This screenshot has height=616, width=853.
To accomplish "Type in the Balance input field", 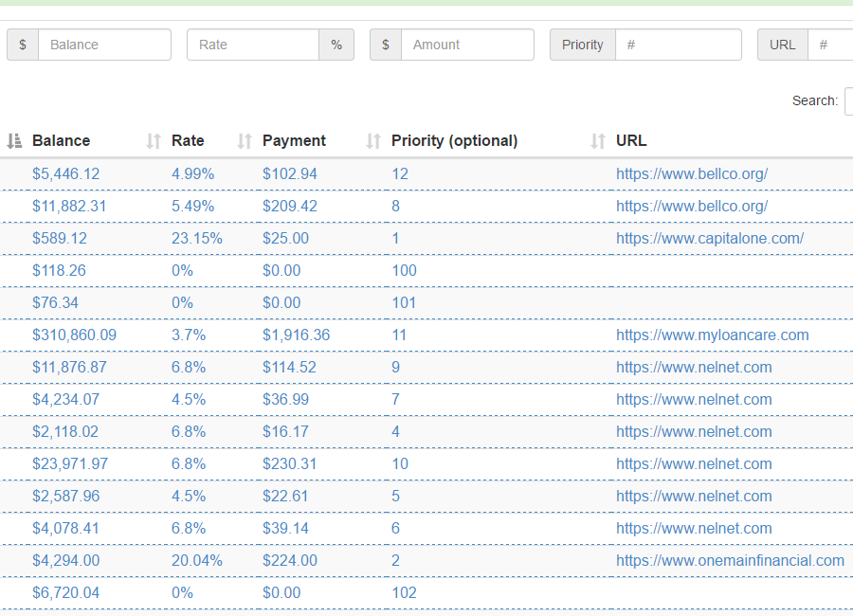I will tap(104, 45).
